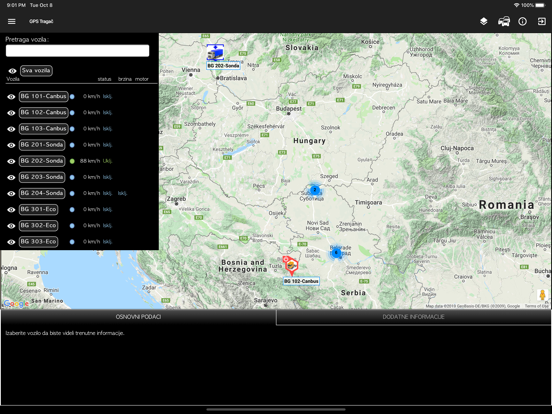Select vehicle BG 101-Canbus button
The width and height of the screenshot is (552, 414).
pyautogui.click(x=44, y=96)
